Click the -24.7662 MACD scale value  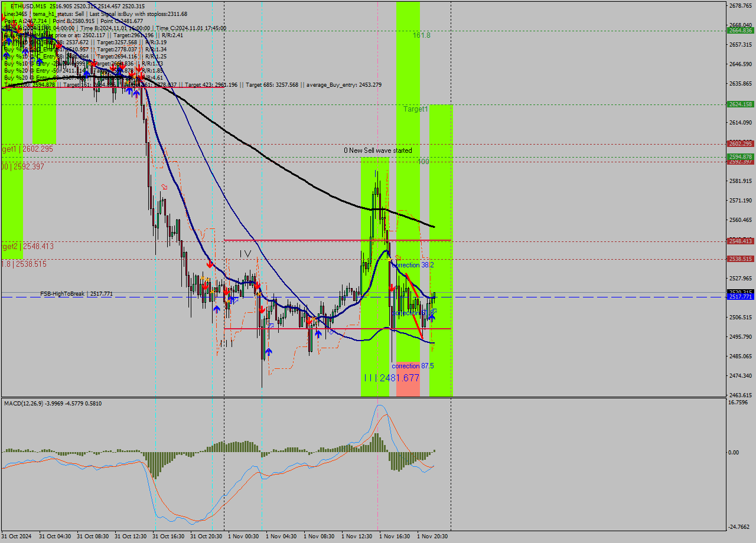[x=739, y=526]
